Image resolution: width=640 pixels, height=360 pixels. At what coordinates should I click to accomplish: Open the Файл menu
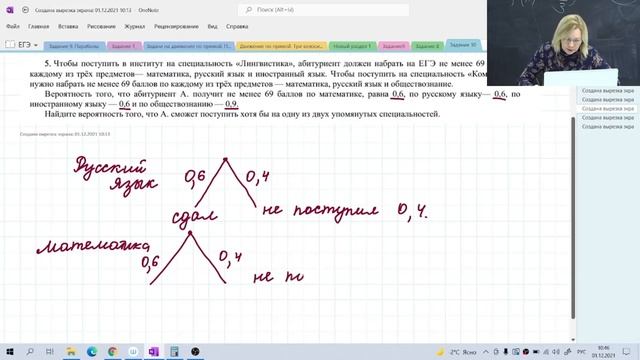point(13,27)
